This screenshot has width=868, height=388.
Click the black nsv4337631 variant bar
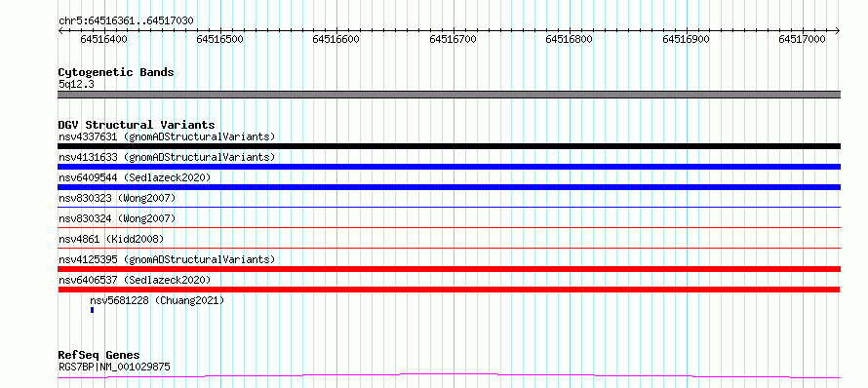pos(449,146)
